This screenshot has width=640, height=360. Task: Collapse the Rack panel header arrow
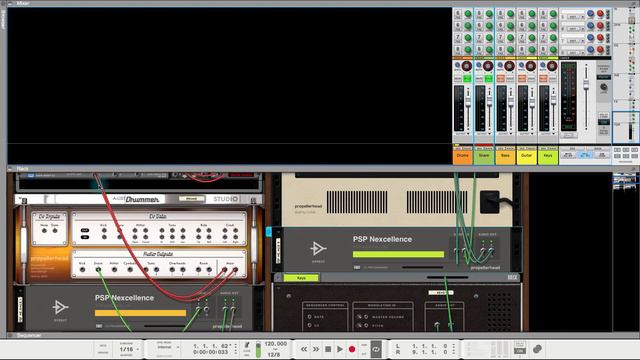[x=10, y=169]
